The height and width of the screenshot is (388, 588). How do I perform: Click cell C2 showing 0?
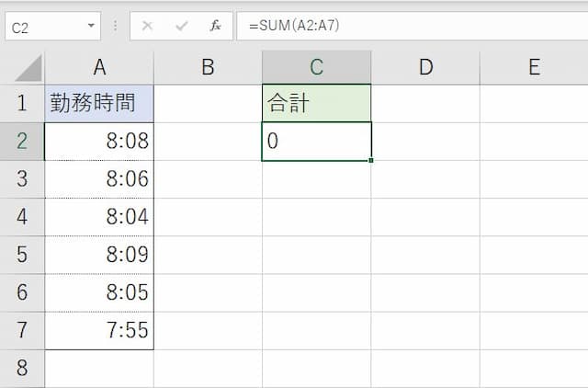click(316, 142)
